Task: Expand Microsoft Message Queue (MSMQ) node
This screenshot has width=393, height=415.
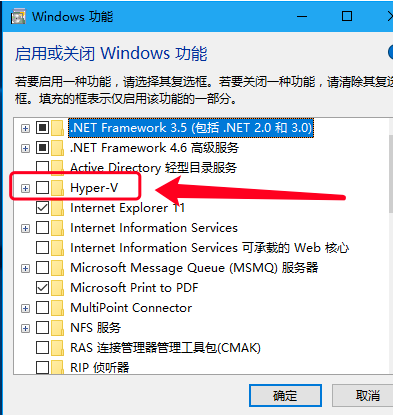Action: (x=25, y=268)
